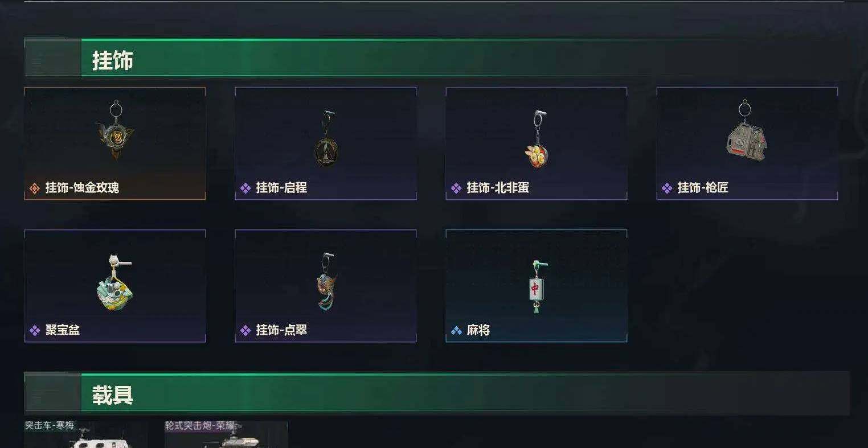The height and width of the screenshot is (448, 868).
Task: Open the 挂饰-启程 label
Action: pos(281,187)
